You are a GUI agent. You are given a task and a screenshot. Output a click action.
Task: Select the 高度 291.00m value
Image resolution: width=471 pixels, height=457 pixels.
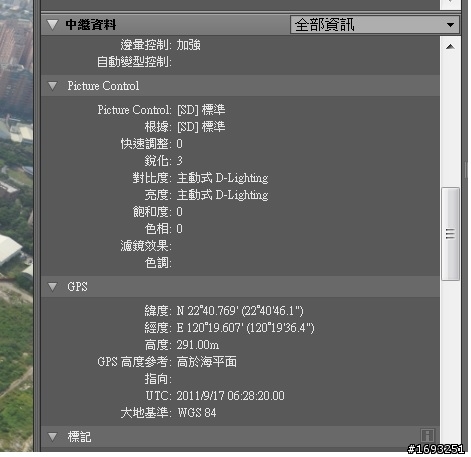(198, 345)
